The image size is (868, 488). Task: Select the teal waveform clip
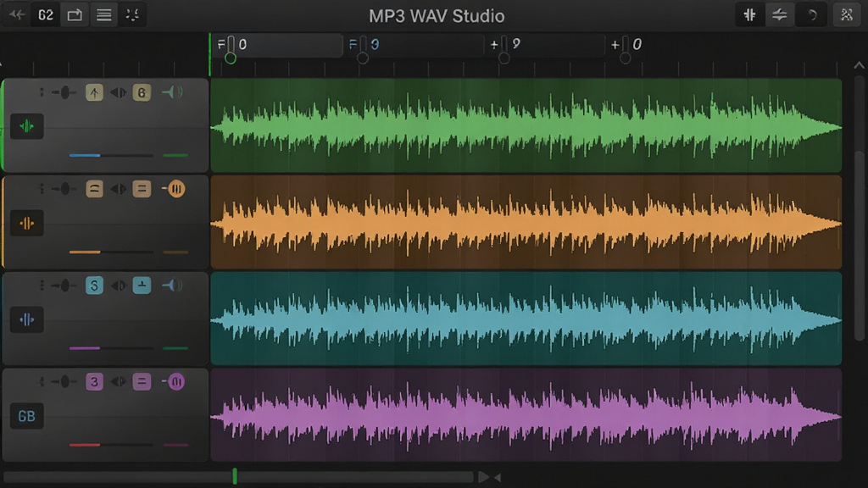pos(526,319)
